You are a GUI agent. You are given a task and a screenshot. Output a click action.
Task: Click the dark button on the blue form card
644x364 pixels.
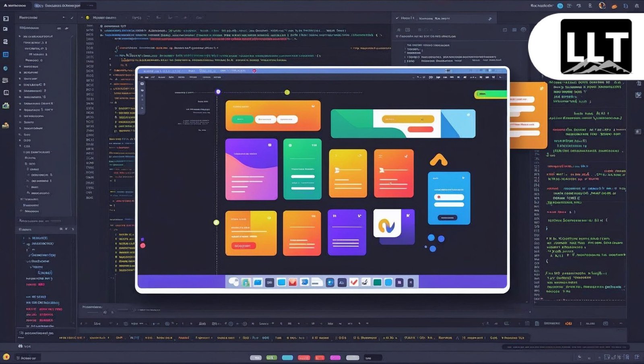[x=448, y=217]
